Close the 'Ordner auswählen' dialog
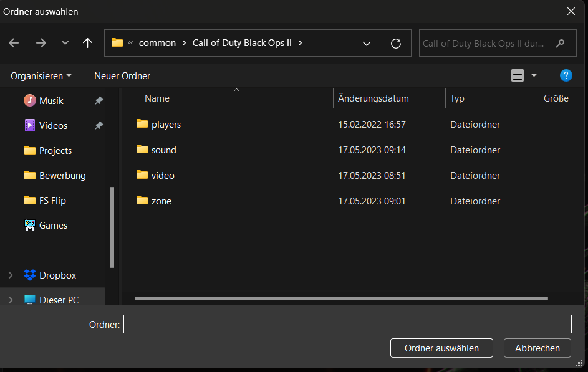 pos(571,12)
